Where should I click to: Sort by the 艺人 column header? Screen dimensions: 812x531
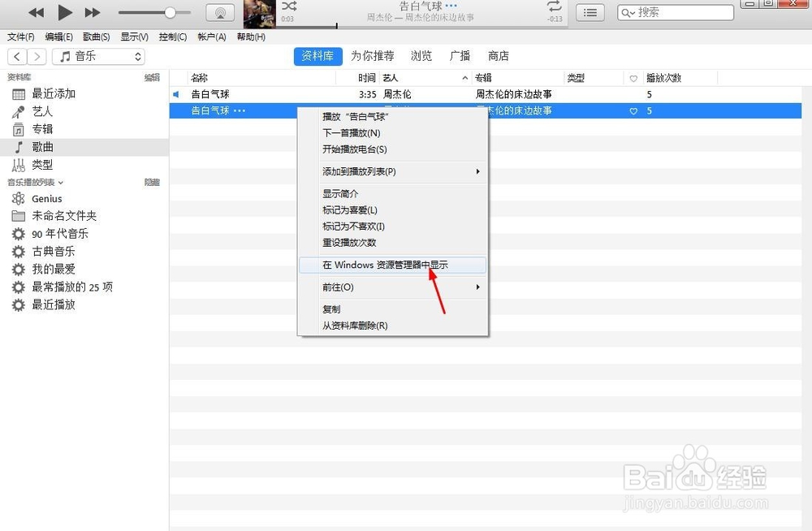[x=425, y=78]
